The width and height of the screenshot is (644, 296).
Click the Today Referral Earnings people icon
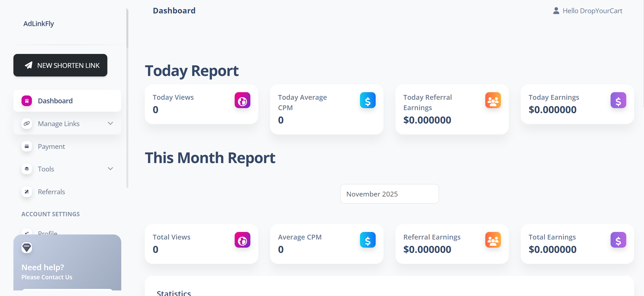point(493,100)
